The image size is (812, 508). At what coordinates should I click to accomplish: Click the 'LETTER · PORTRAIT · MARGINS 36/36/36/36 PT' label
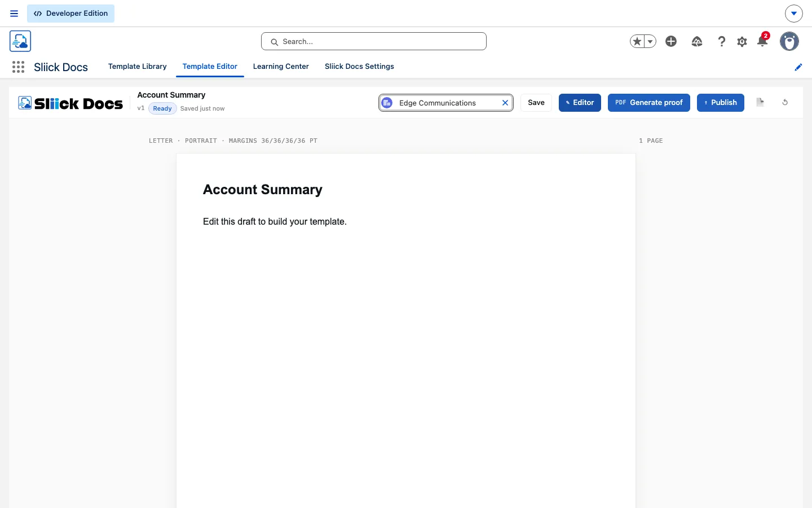233,141
